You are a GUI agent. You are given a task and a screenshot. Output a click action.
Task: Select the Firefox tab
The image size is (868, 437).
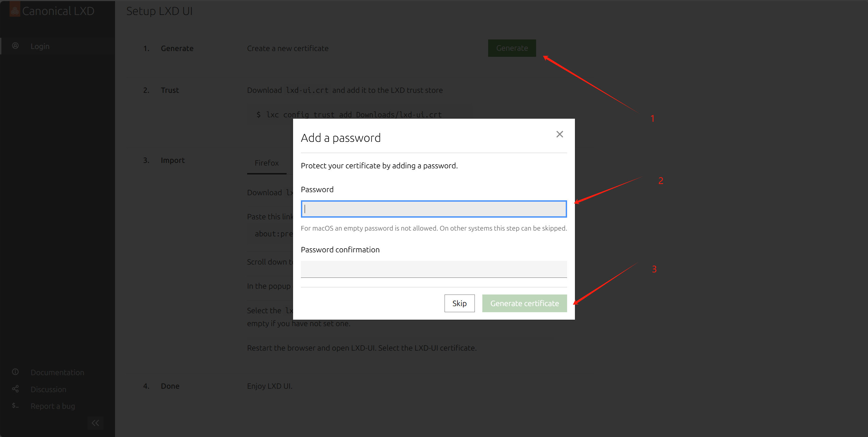pyautogui.click(x=267, y=163)
